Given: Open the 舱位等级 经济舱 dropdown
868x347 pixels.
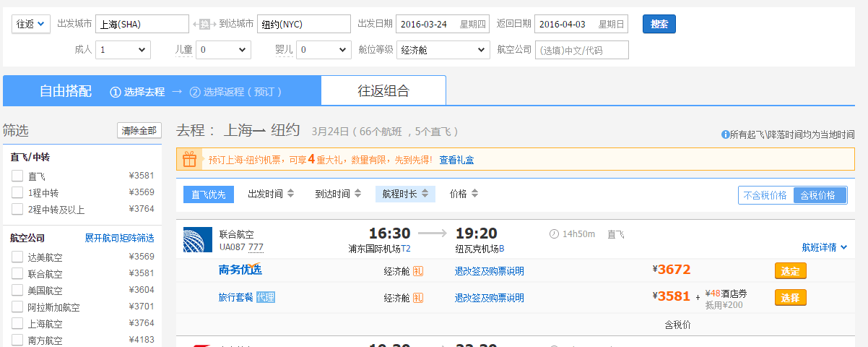Looking at the screenshot, I should coord(443,50).
